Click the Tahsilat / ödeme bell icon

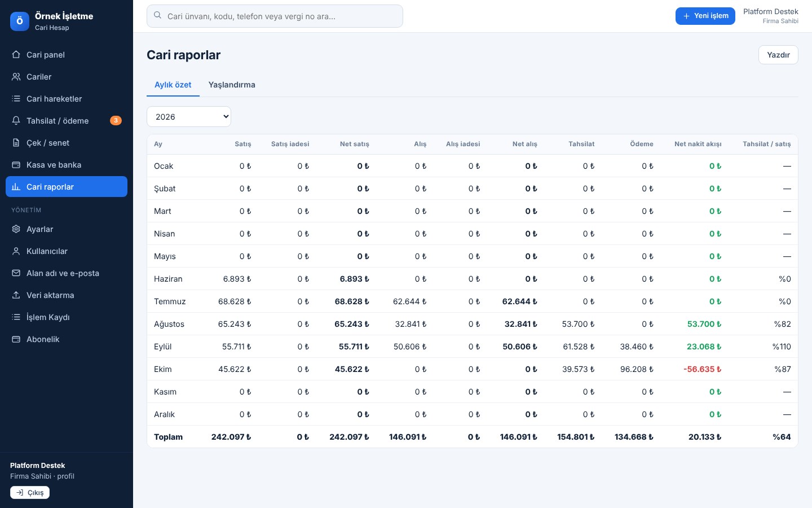point(16,121)
